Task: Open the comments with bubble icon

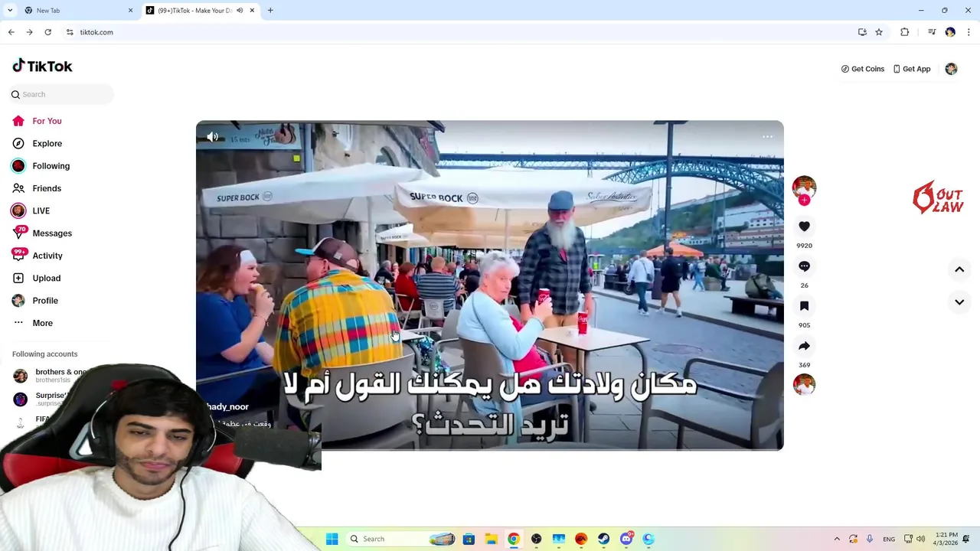Action: (804, 266)
